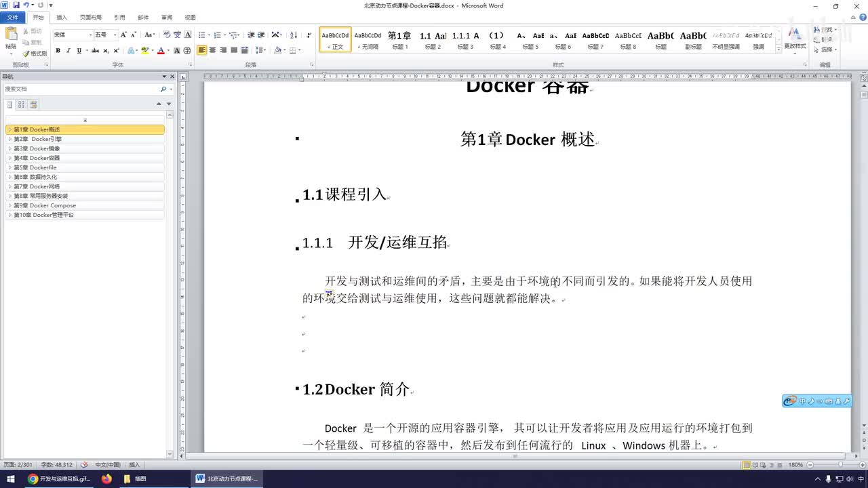The width and height of the screenshot is (868, 488).
Task: Switch navigation pane to search results view
Action: pos(33,104)
